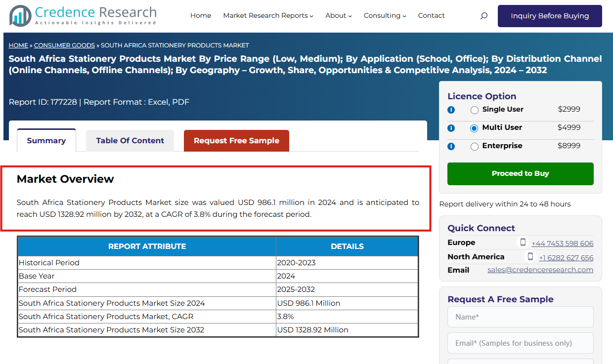Screen dimensions: 613x364
Task: Open the Consulting dropdown menu
Action: pyautogui.click(x=385, y=16)
